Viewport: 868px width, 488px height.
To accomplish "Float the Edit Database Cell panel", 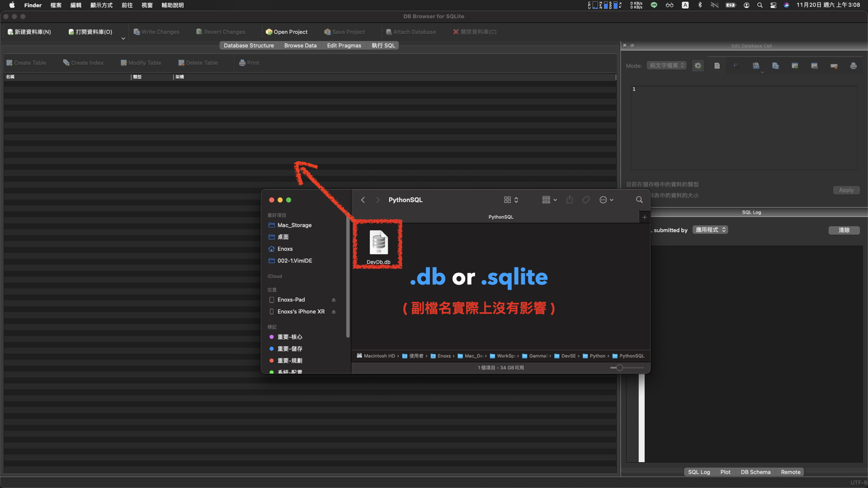I will (x=632, y=46).
